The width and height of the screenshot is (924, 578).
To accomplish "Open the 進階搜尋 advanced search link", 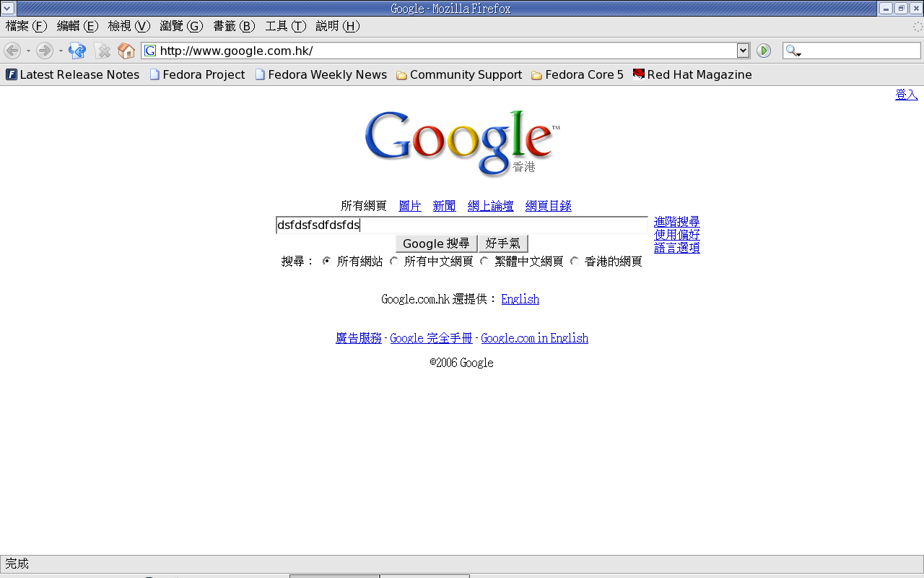I will coord(677,222).
